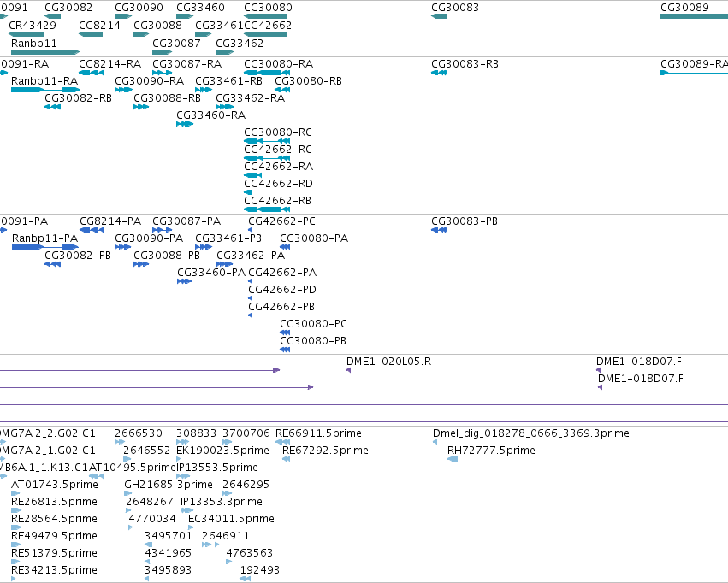Click EST EK190023.5prime

pos(223,450)
